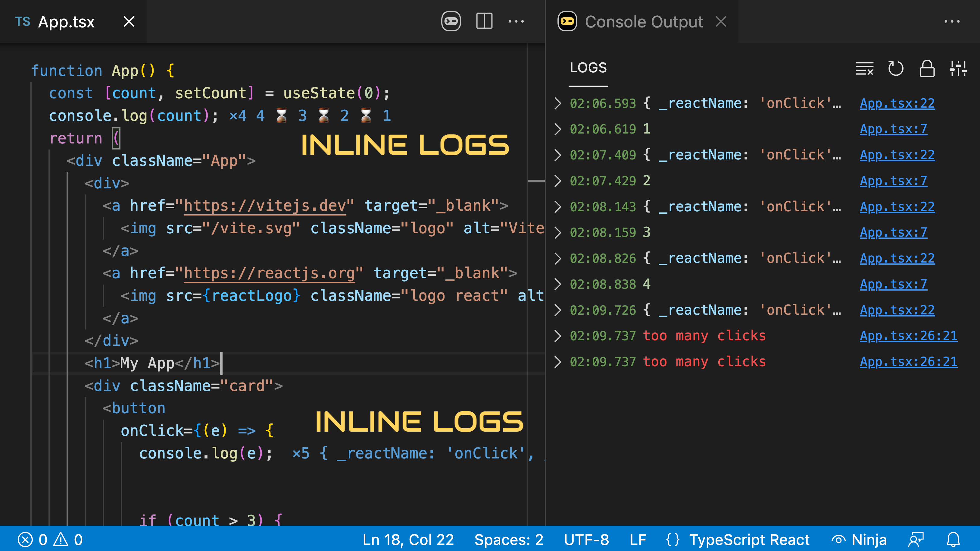Open App.tsx:22 link for 02:08.826 log
This screenshot has width=980, height=551.
[897, 258]
